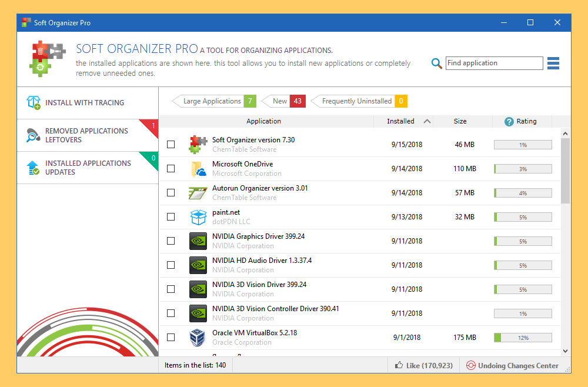The width and height of the screenshot is (588, 387).
Task: Click the vertical scrollbar thumb
Action: click(x=565, y=171)
